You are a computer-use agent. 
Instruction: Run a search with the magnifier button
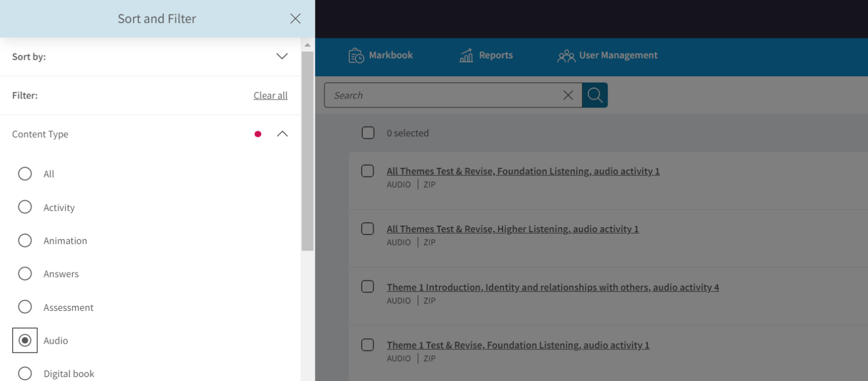594,95
